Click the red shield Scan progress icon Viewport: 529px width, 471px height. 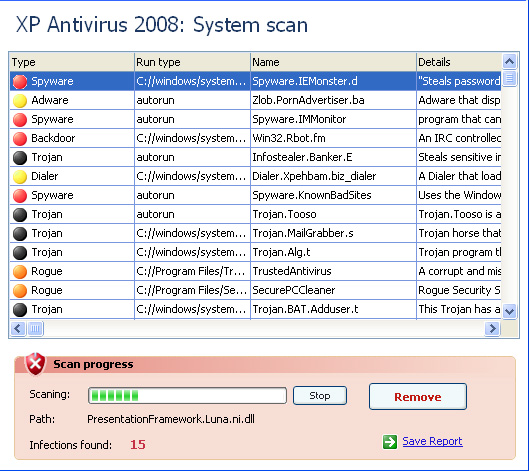pos(35,364)
